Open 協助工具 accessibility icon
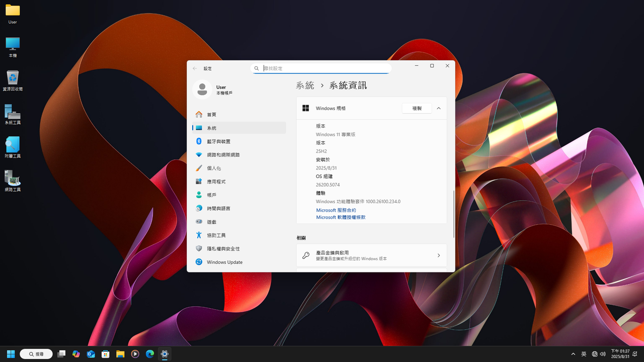644x362 pixels. point(199,235)
